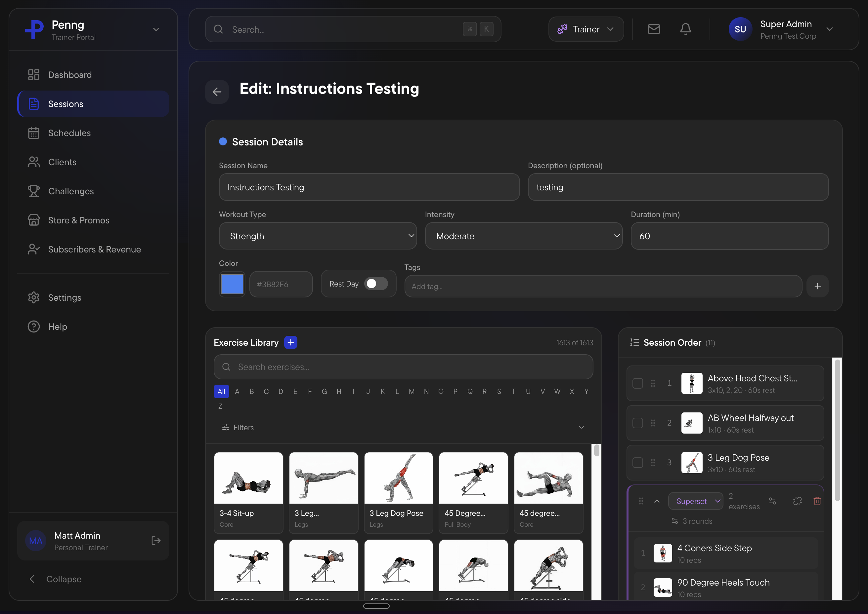Expand the Filters section
This screenshot has height=614, width=868.
403,427
